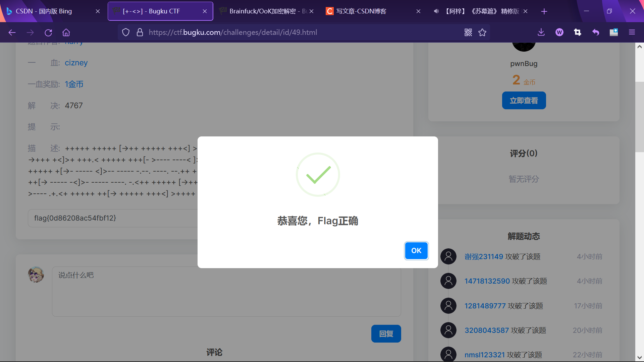This screenshot has width=644, height=362.
Task: Switch to Brainfuck/Ook decoder tab
Action: click(265, 11)
